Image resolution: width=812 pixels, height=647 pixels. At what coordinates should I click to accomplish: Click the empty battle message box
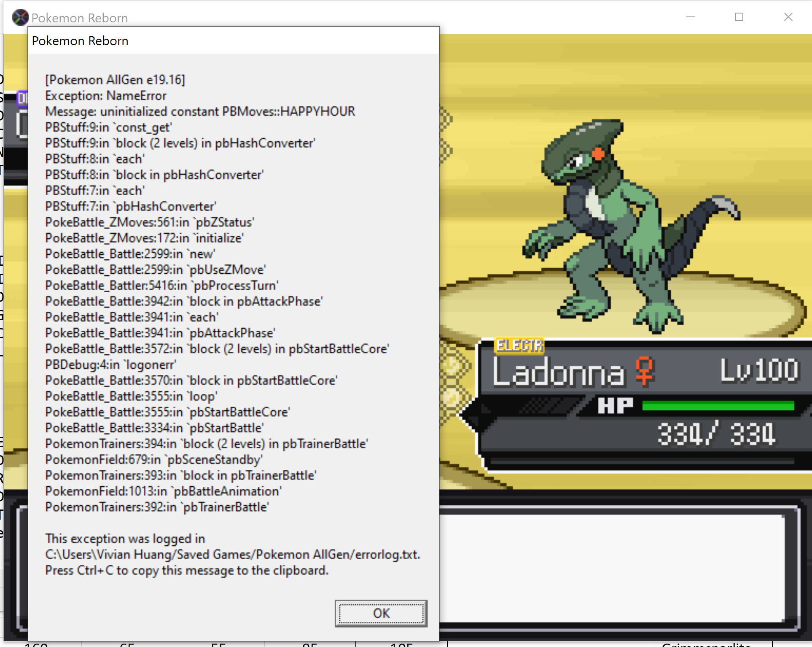(x=611, y=567)
